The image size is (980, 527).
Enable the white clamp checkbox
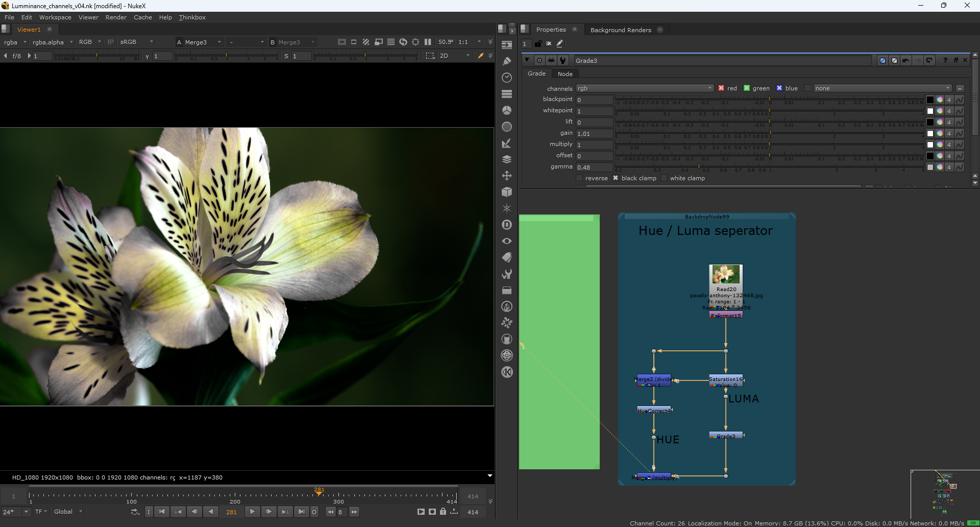[664, 178]
